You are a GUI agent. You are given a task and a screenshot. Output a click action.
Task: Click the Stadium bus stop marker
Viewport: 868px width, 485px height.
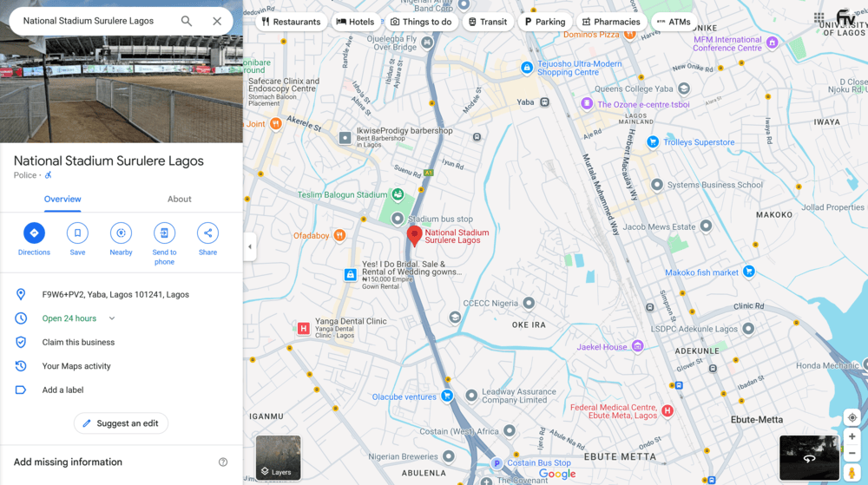click(398, 219)
